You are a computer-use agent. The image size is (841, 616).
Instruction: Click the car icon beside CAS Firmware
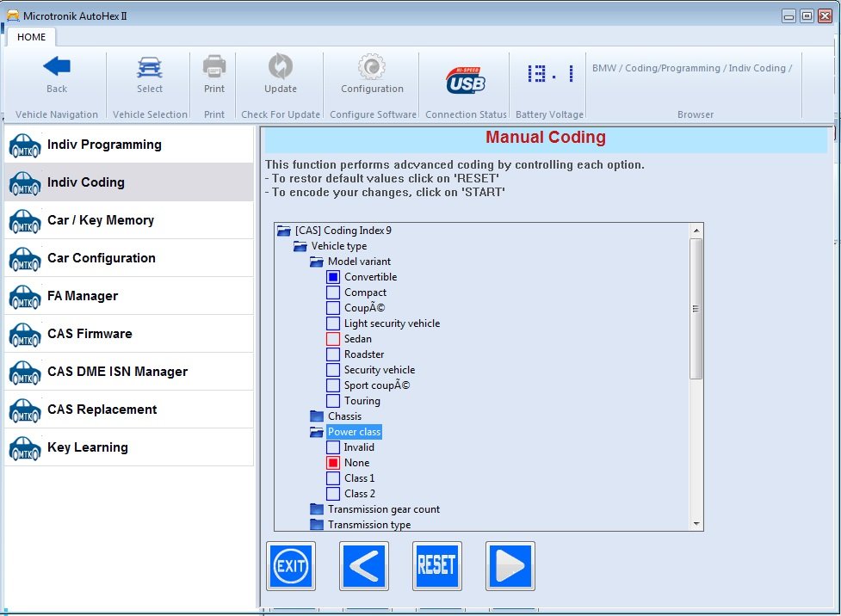click(x=25, y=335)
